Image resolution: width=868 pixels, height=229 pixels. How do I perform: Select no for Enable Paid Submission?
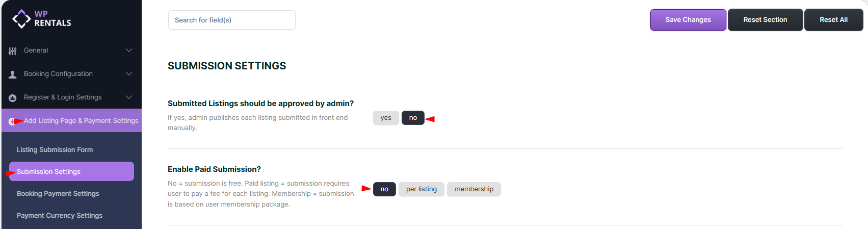384,189
